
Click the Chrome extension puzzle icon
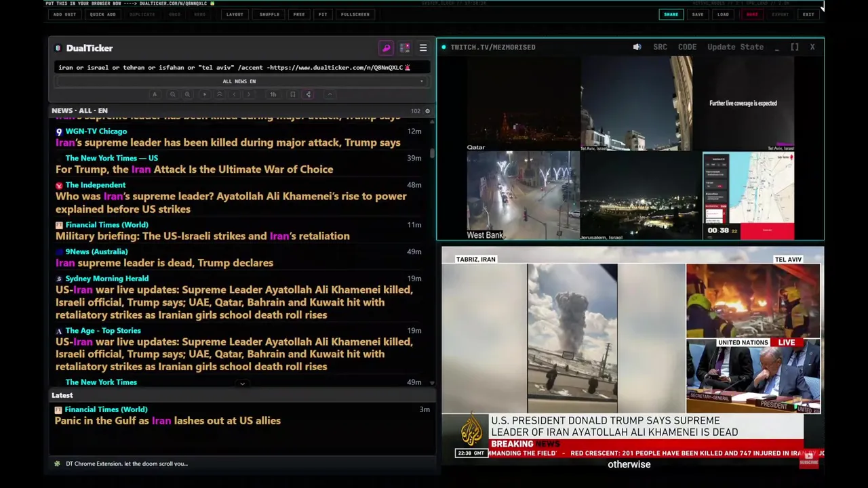[57, 464]
